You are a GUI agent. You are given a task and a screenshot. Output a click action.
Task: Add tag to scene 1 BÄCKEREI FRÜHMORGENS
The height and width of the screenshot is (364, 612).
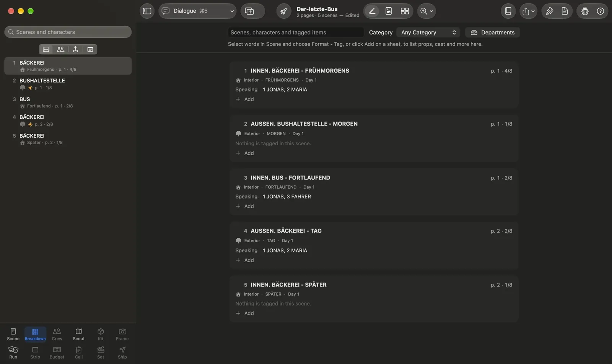click(x=245, y=99)
